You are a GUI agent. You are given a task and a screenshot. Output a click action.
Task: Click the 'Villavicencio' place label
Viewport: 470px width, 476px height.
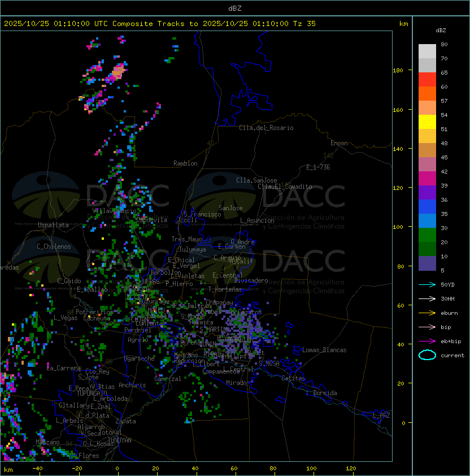pos(114,211)
